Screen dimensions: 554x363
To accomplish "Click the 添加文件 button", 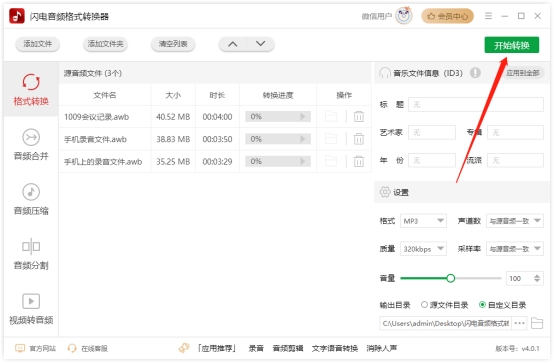I will pyautogui.click(x=37, y=44).
